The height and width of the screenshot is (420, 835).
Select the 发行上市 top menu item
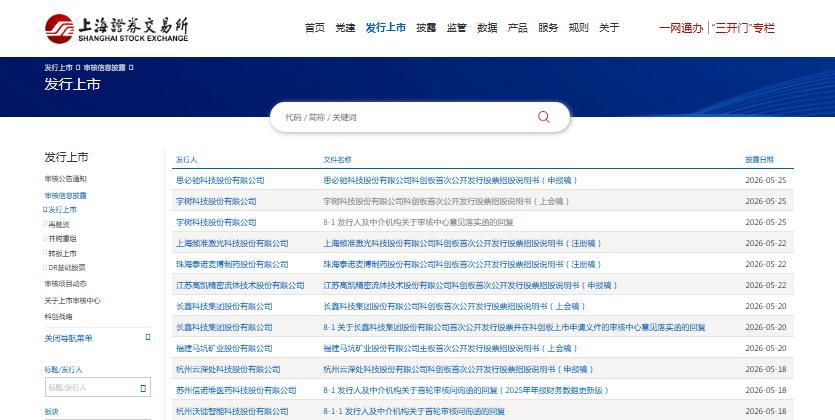coord(386,28)
